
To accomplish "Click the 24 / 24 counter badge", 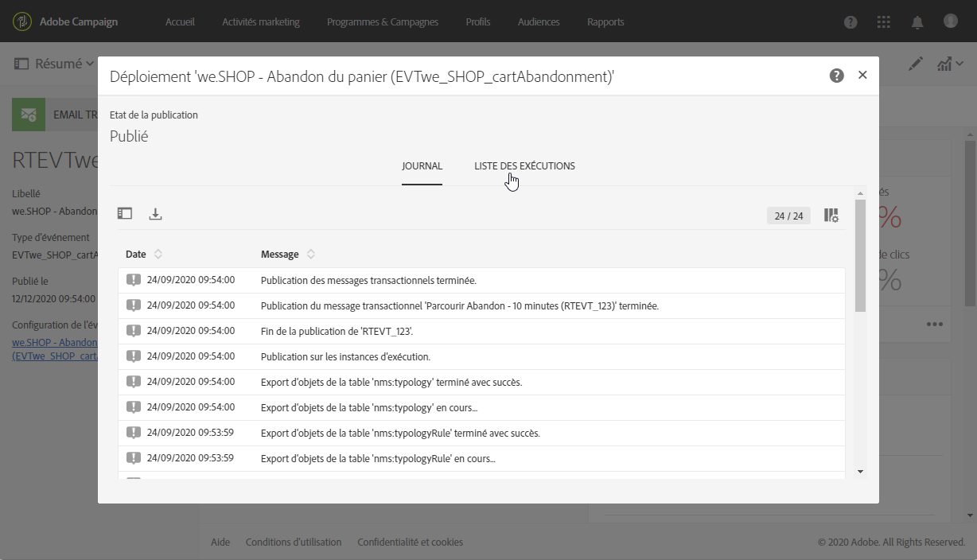I will point(788,216).
